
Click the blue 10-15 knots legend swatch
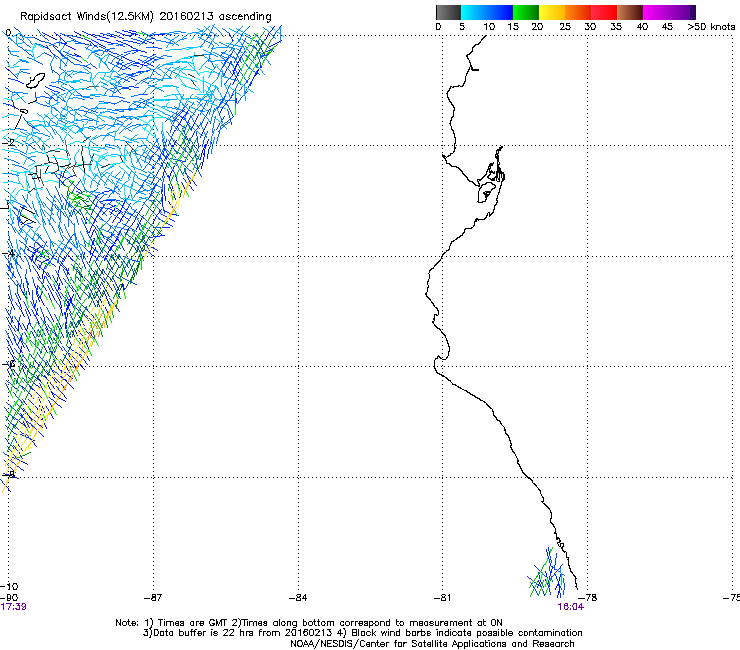pos(500,12)
